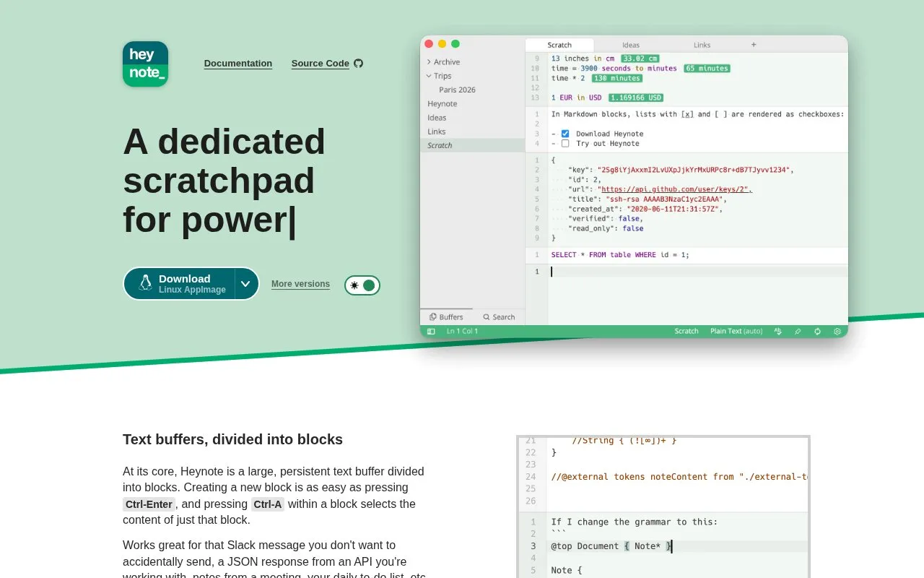Viewport: 924px width, 578px height.
Task: Click the SELECT * FROM table SQL line
Action: [620, 254]
